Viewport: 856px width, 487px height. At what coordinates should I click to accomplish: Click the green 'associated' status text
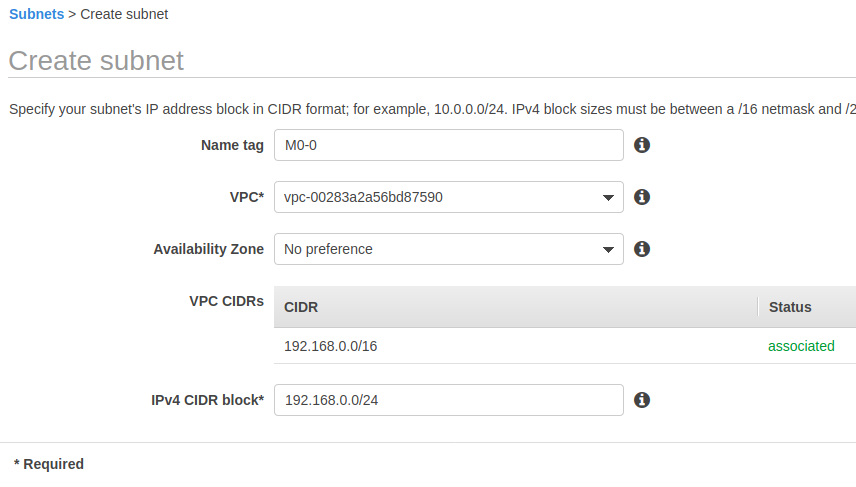coord(801,346)
